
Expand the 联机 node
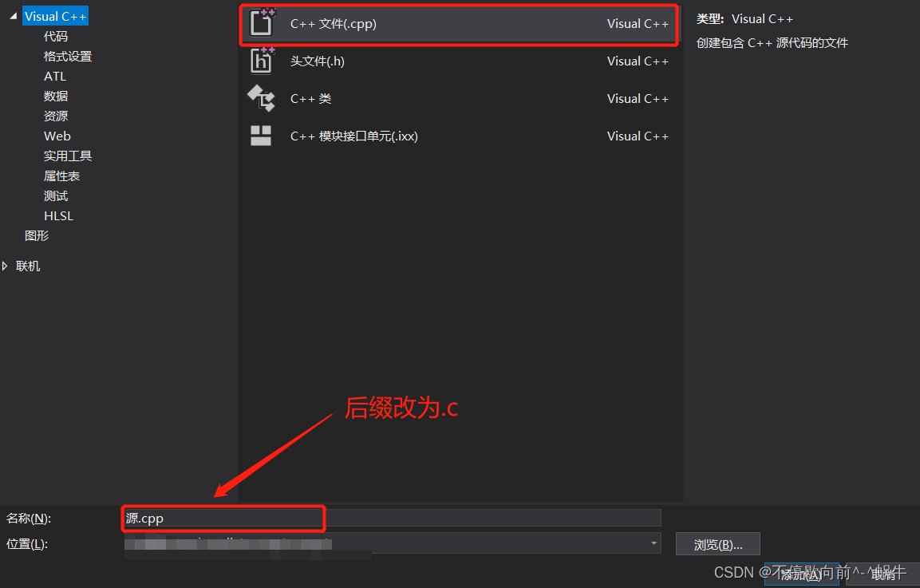pyautogui.click(x=5, y=266)
